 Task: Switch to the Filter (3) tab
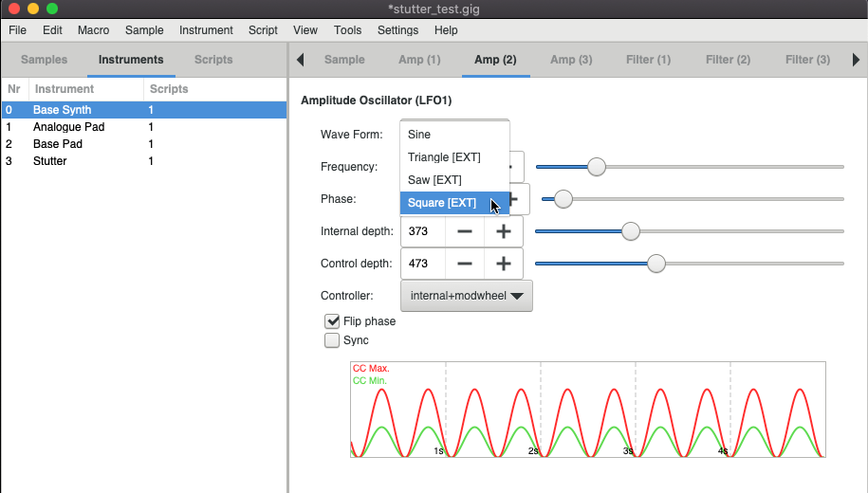[x=807, y=60]
